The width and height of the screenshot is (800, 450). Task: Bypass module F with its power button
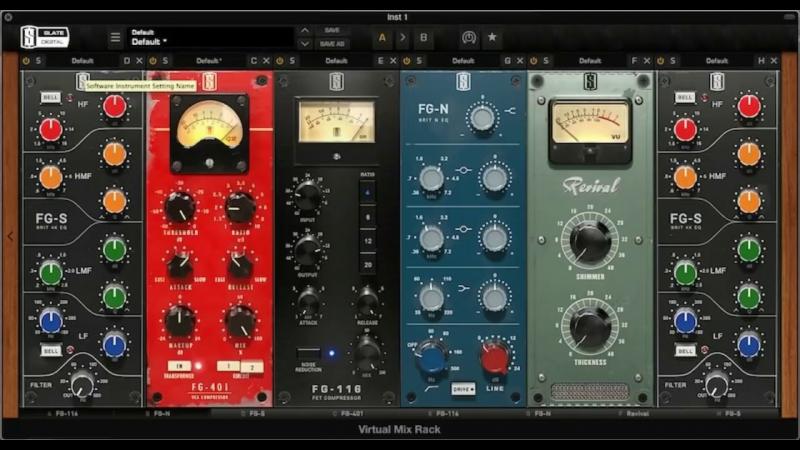tap(534, 61)
